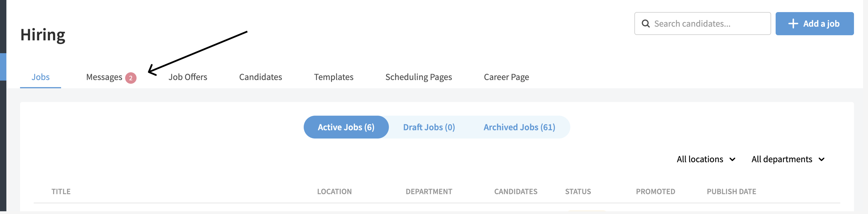Open the Scheduling Pages tab
This screenshot has height=214, width=868.
pyautogui.click(x=418, y=77)
